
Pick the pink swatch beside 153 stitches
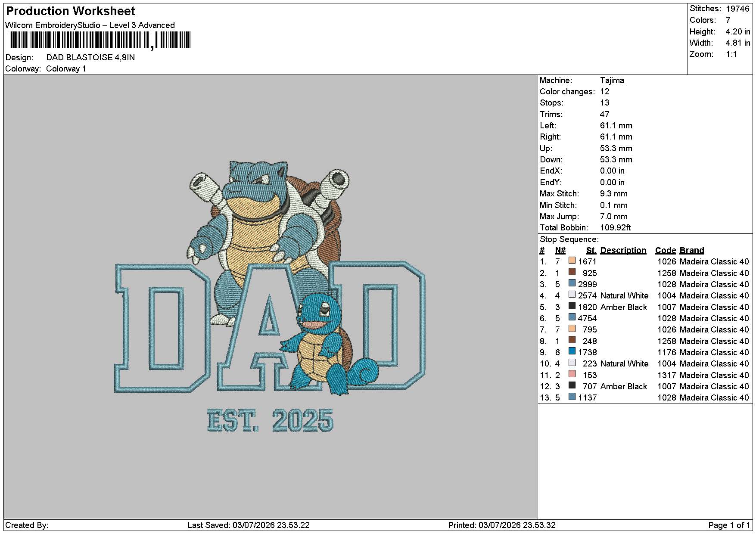pos(572,374)
